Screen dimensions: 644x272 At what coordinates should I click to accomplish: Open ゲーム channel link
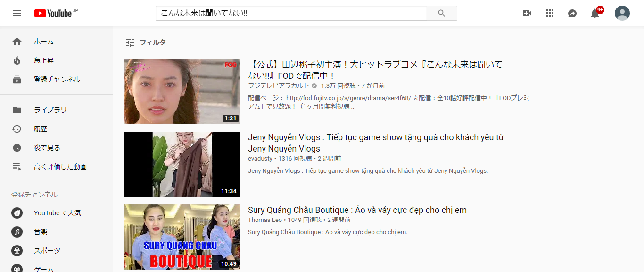(44, 269)
